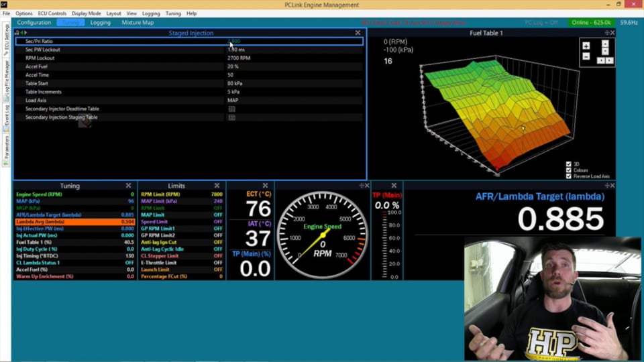Viewport: 644px width, 362px height.
Task: Select the RPM Limit (RPM) row in Limits
Action: [182, 194]
